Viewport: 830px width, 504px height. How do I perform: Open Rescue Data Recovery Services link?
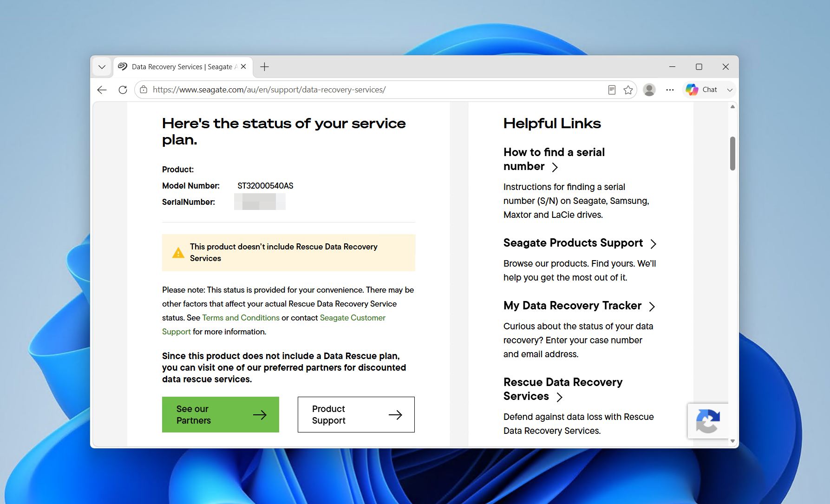tap(563, 389)
